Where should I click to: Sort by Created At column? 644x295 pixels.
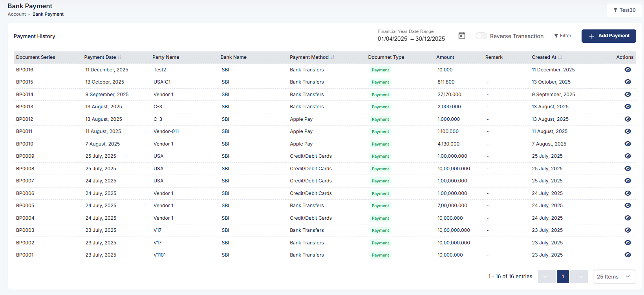(x=560, y=57)
